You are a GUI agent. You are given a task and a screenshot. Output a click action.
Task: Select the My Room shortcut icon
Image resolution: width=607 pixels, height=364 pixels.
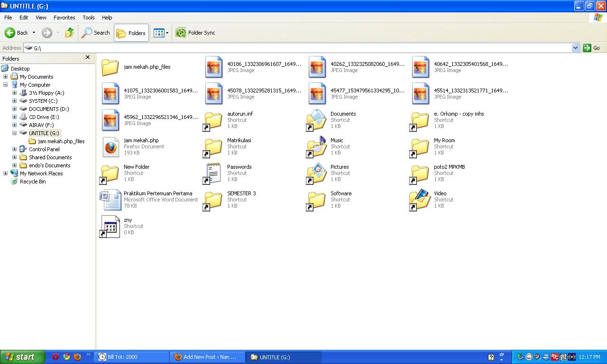[x=420, y=146]
